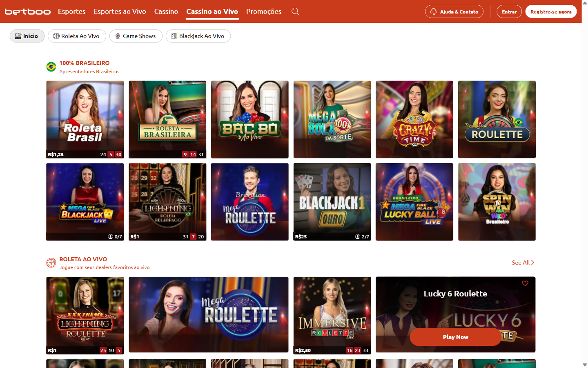Switch to Roleta Ao Vivo category
Image resolution: width=588 pixels, height=368 pixels.
point(77,36)
